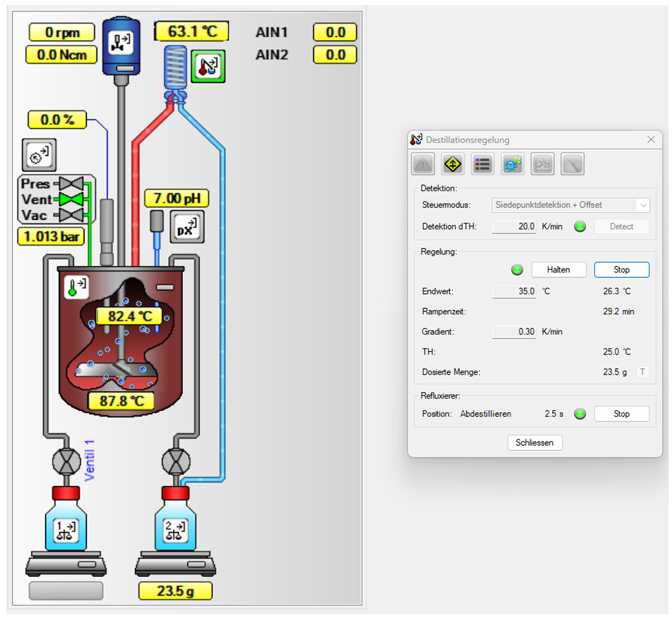Click the 87.8 °C jacket temperature value
Screen dimensions: 672x617
point(121,401)
